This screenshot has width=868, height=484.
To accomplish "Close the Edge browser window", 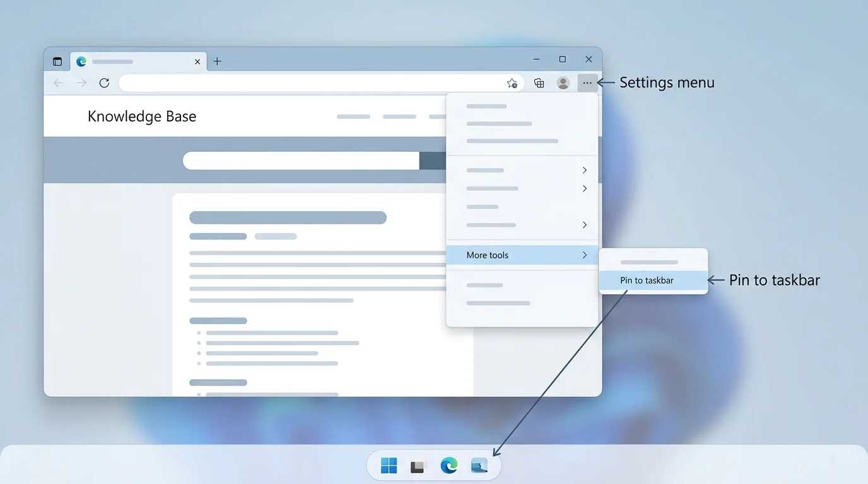I will coord(589,59).
